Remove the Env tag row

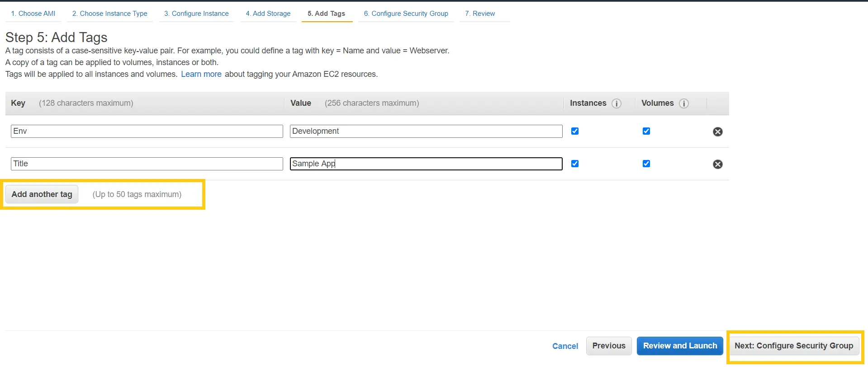pyautogui.click(x=717, y=132)
